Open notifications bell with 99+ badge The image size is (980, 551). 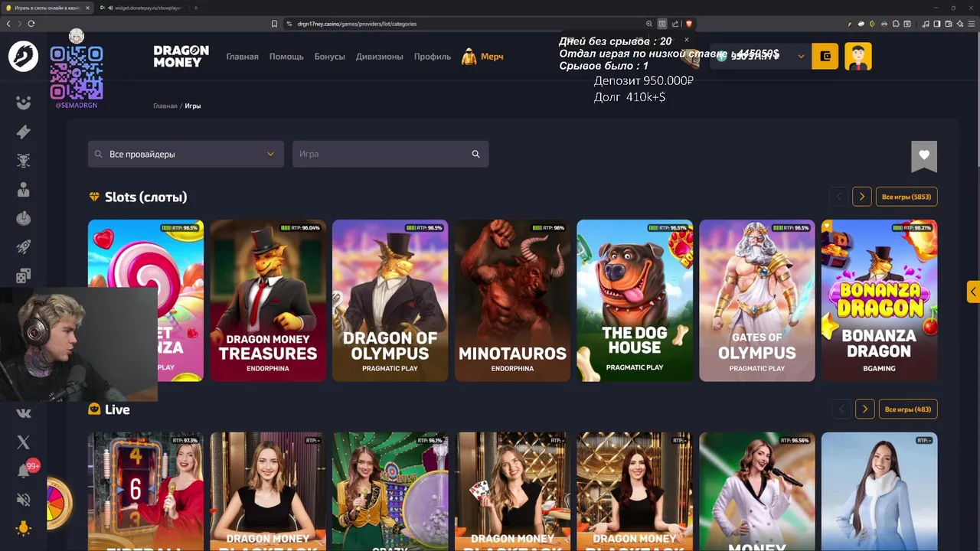[24, 471]
